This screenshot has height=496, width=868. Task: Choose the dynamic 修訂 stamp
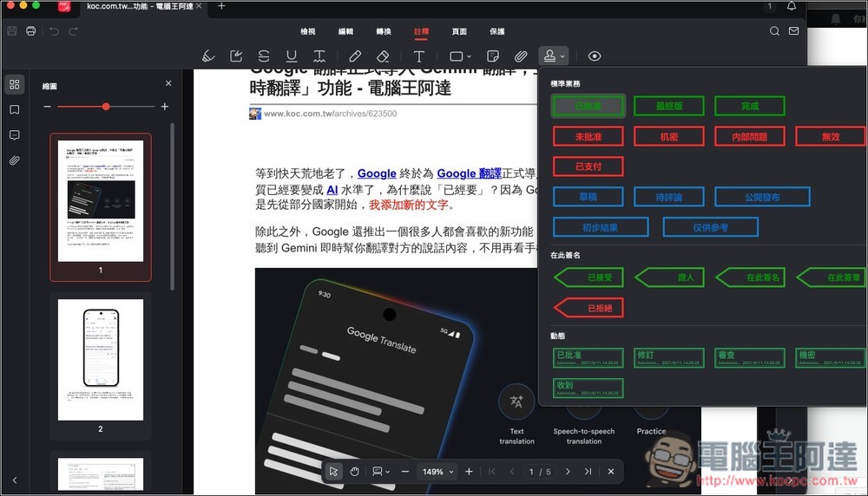[669, 358]
